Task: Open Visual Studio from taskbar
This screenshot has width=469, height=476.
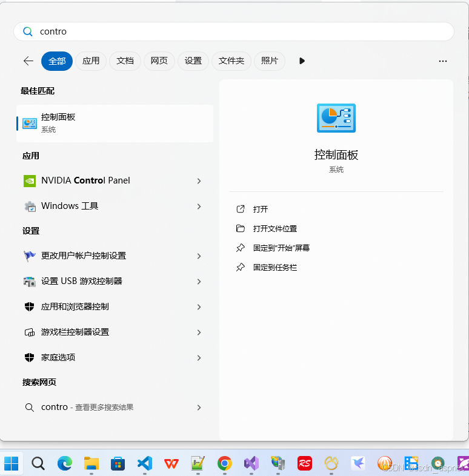Action: pos(251,463)
